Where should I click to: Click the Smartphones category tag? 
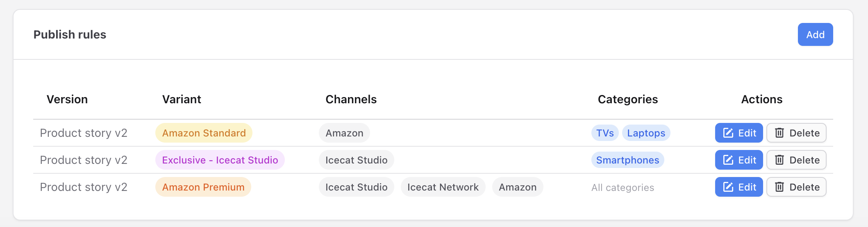627,160
